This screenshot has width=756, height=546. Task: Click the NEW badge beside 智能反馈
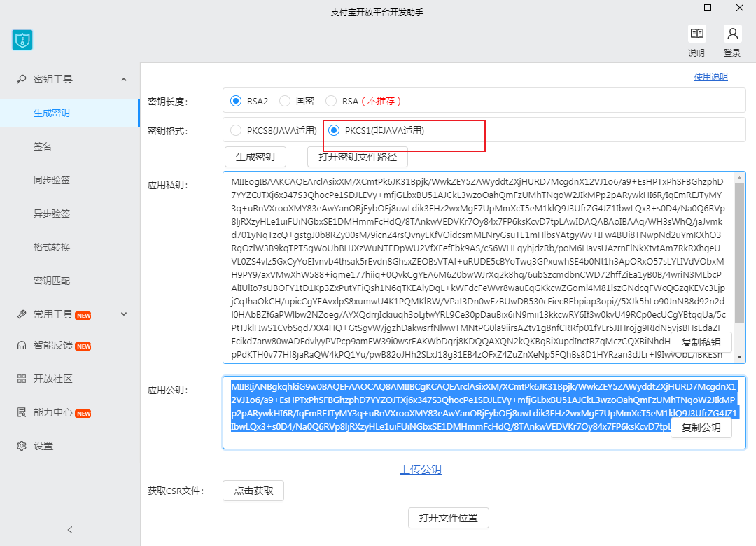[83, 346]
